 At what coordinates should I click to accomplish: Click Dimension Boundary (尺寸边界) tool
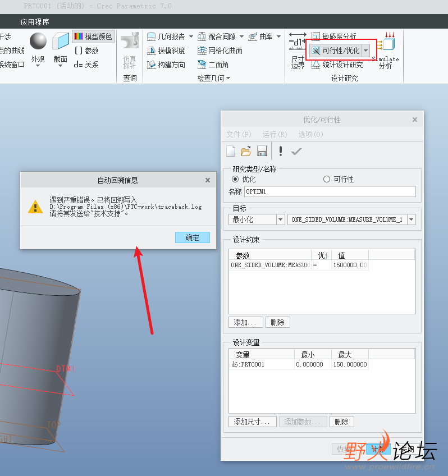298,51
